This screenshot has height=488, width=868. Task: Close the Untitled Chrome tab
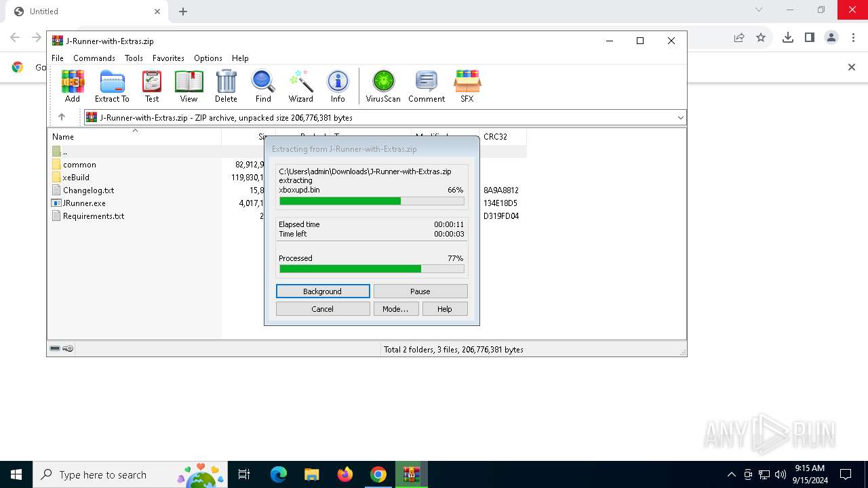(x=157, y=12)
